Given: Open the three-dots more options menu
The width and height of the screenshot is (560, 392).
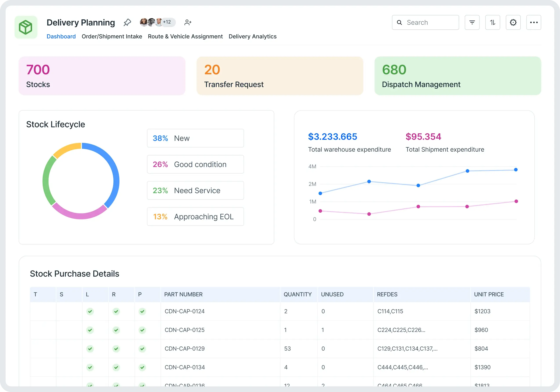Looking at the screenshot, I should 533,22.
